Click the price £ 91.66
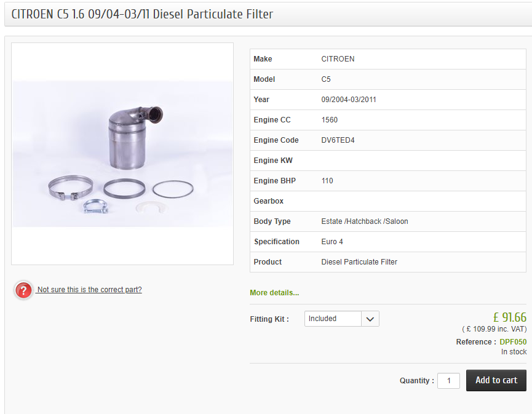Screen dimensions: 532x414 [x=510, y=317]
